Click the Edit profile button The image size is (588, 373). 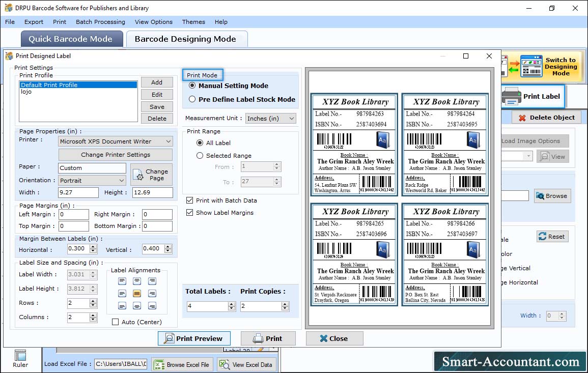coord(157,95)
